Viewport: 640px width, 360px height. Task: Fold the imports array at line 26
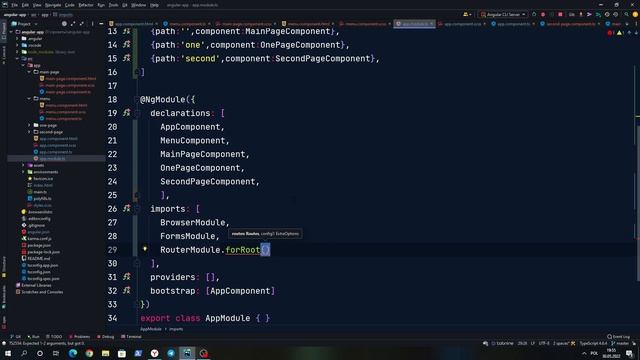pos(137,209)
